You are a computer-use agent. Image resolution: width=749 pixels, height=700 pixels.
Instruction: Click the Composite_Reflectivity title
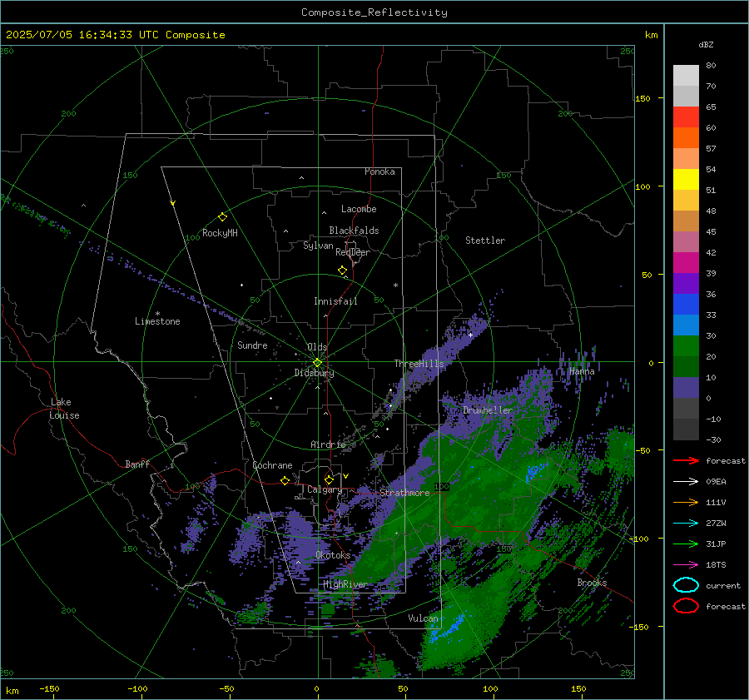coord(374,12)
